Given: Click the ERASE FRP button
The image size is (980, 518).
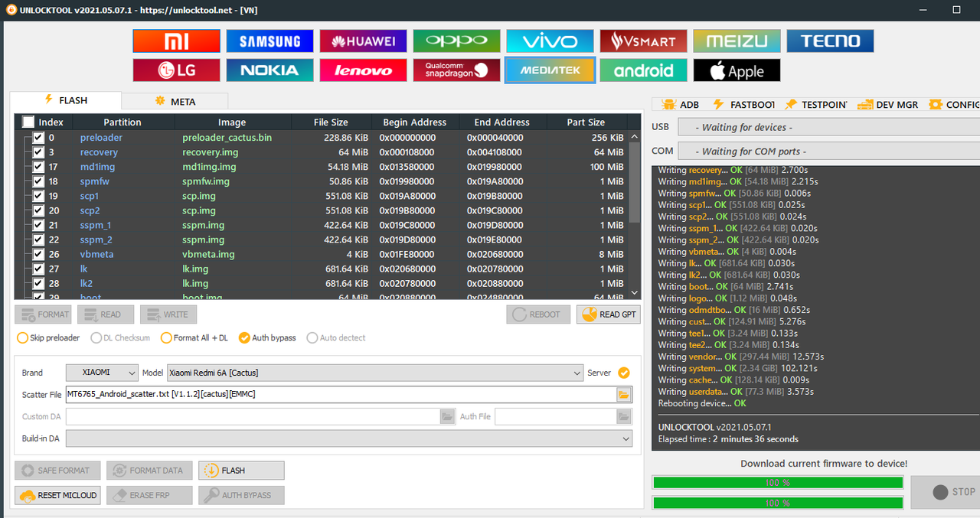Looking at the screenshot, I should click(149, 495).
